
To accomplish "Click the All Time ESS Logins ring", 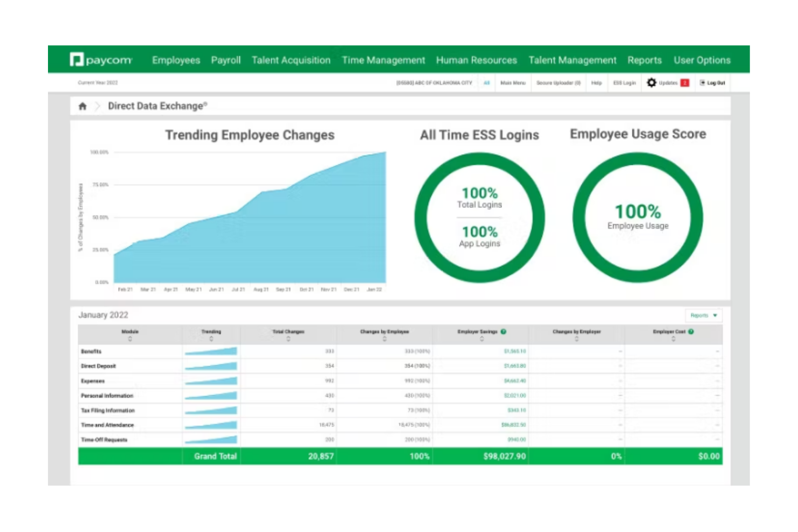I will (479, 218).
